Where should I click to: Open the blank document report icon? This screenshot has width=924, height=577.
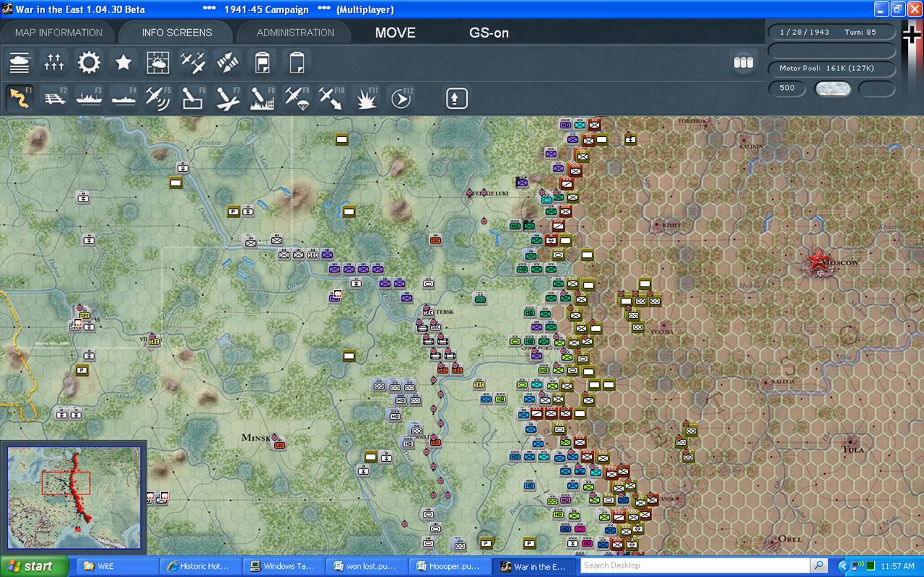pos(297,63)
